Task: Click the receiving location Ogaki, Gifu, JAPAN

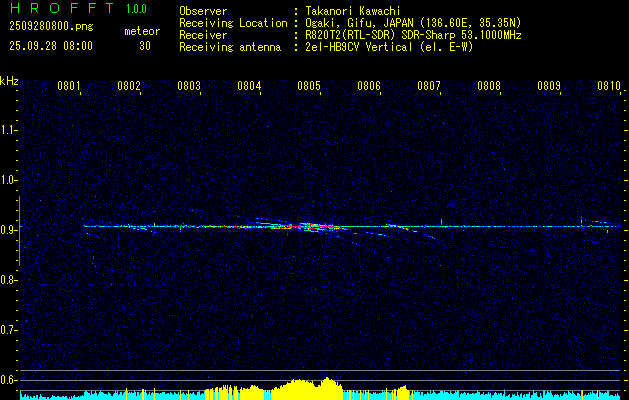Action: click(359, 23)
